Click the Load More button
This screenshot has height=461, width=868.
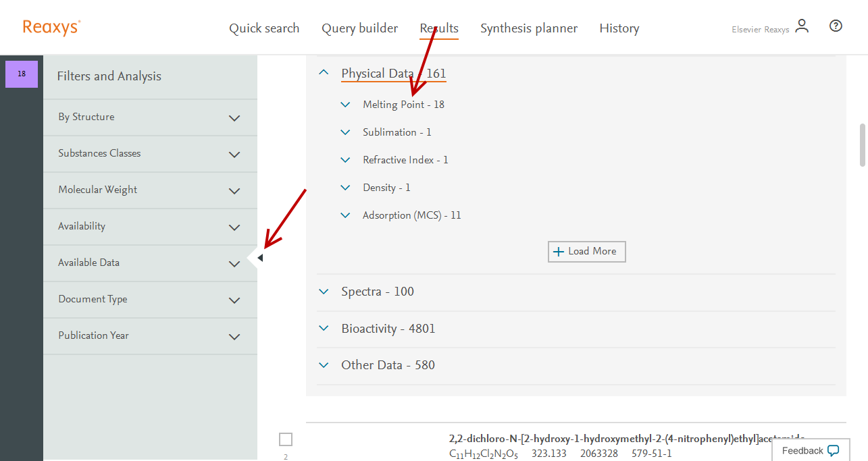586,251
